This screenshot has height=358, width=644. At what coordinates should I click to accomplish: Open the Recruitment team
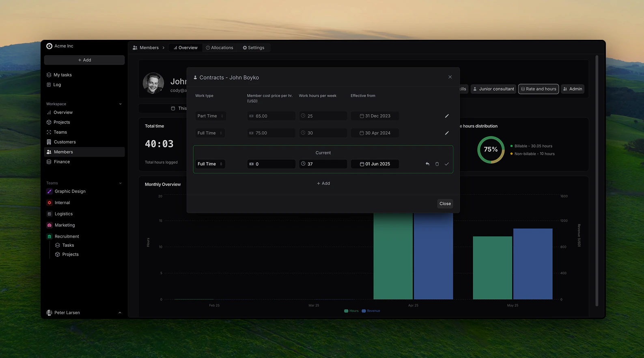[x=67, y=236]
